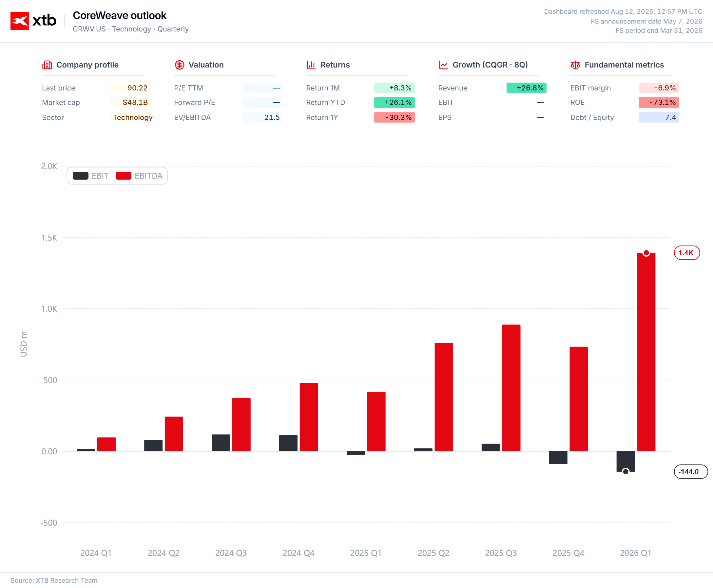Select the 2025 Q4 EBITDA bar
713x588 pixels.
pos(579,399)
